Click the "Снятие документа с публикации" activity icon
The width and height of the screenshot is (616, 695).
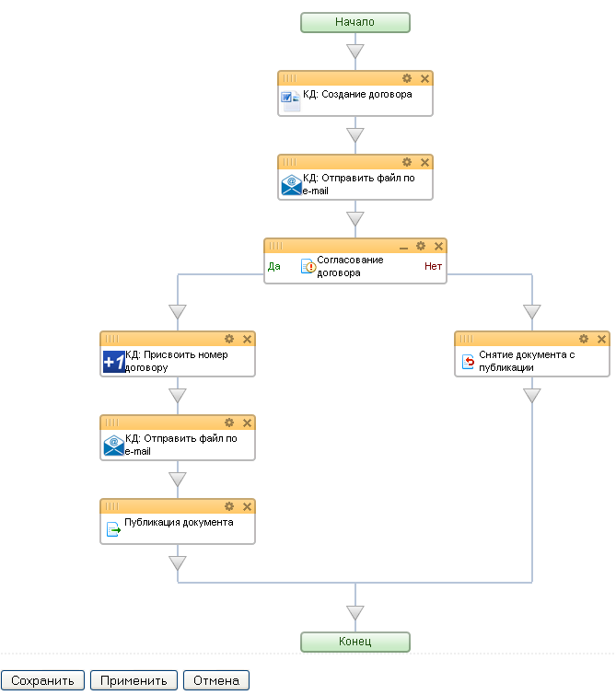[x=468, y=362]
